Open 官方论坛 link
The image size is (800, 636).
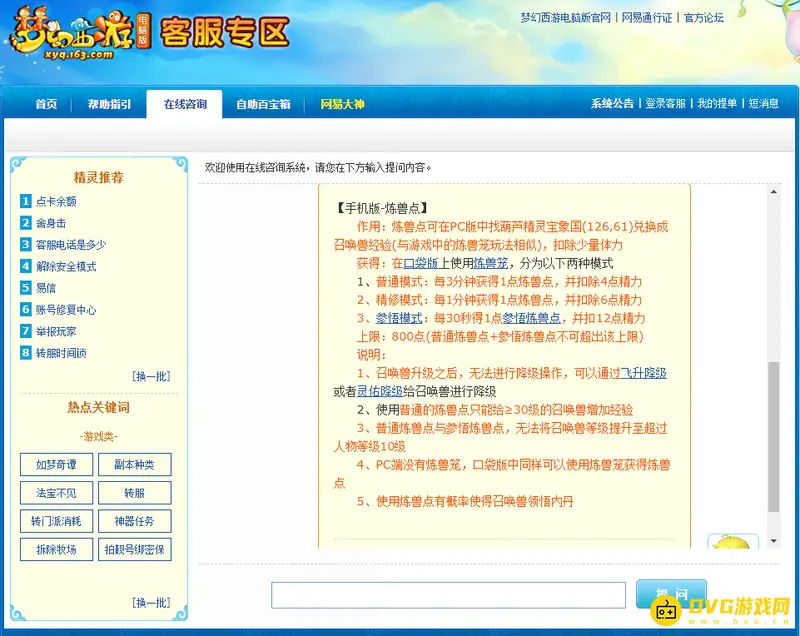[x=704, y=18]
